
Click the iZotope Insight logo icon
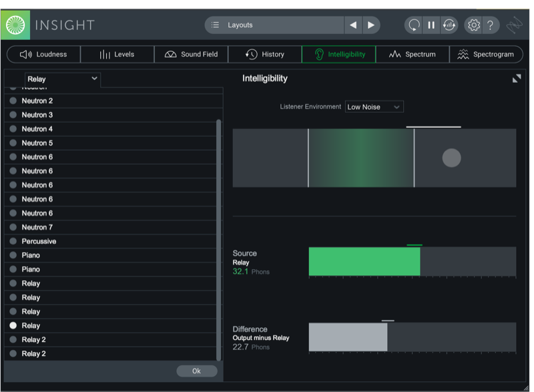[x=15, y=25]
